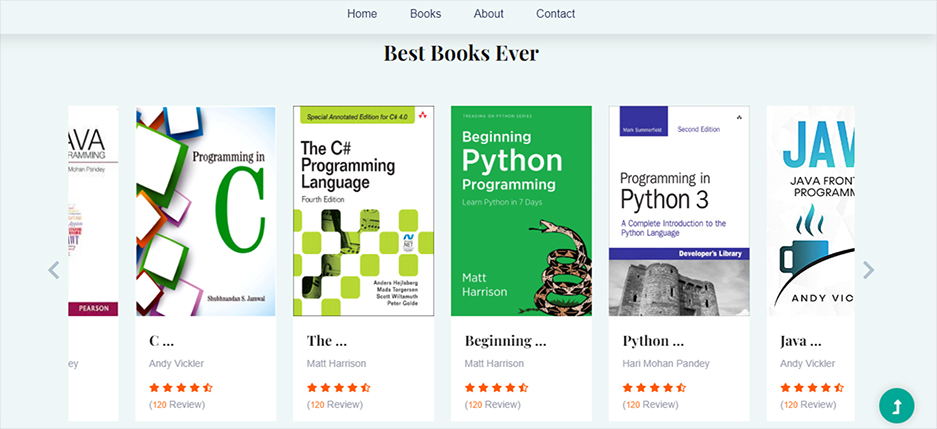View Programming in Python 3 cover
The image size is (937, 429).
pyautogui.click(x=679, y=211)
